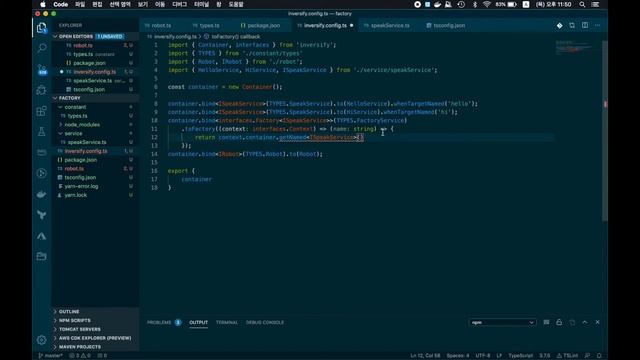Change encoding via UTF-8 status item
Screen dimensions: 640x360
coord(483,356)
